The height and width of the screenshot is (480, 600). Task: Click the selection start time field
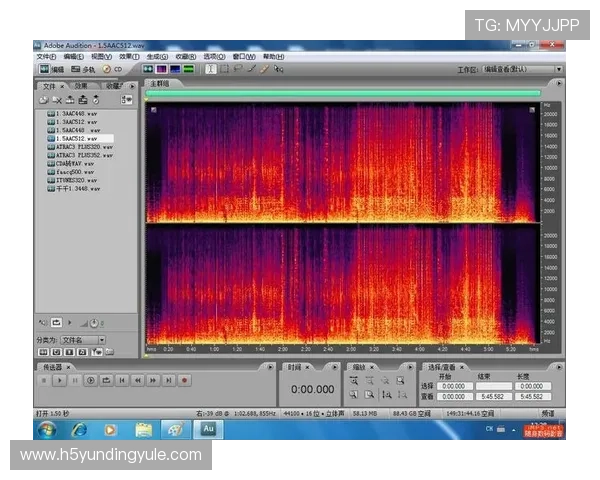(x=453, y=386)
